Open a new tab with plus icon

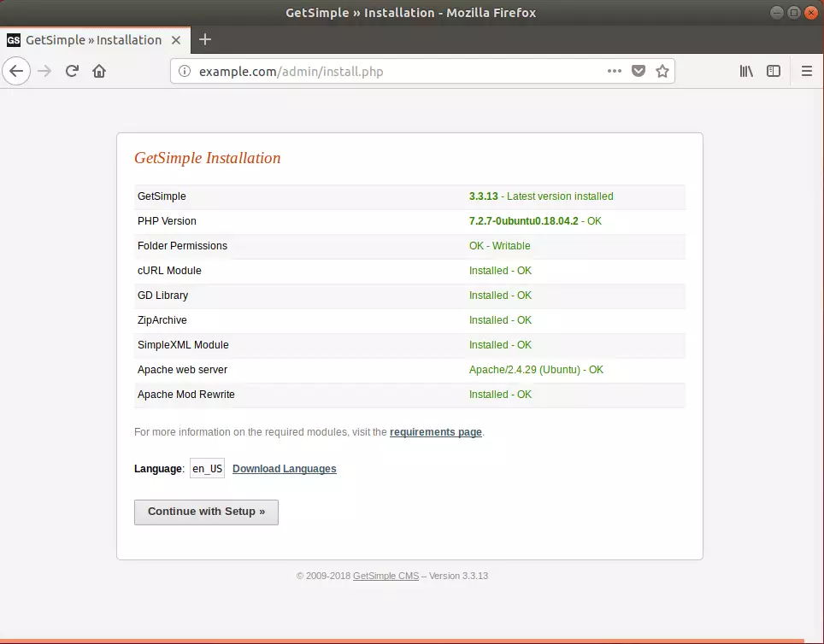pyautogui.click(x=205, y=39)
